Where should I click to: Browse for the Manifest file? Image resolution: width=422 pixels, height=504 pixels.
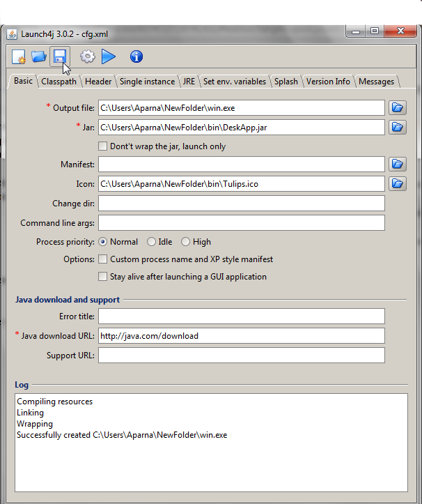(x=397, y=165)
